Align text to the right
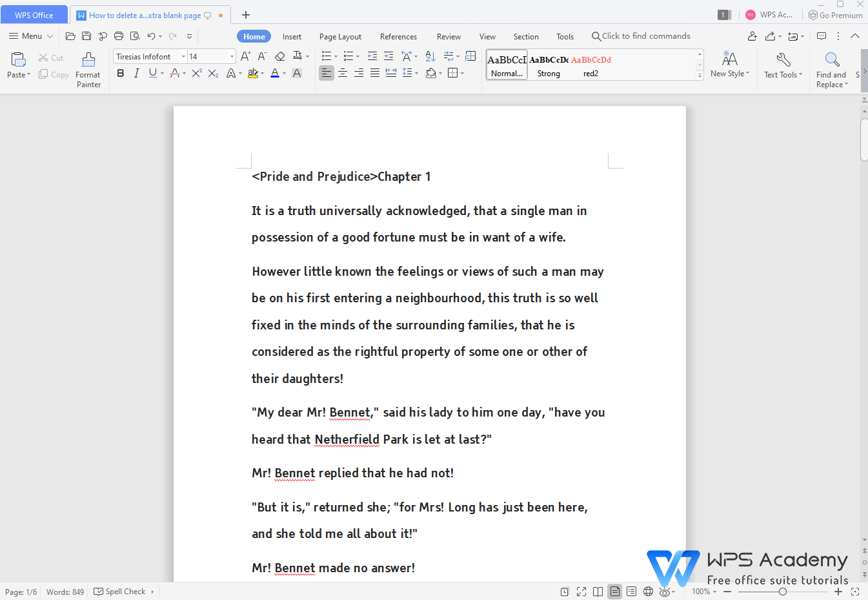The image size is (868, 600). 359,74
